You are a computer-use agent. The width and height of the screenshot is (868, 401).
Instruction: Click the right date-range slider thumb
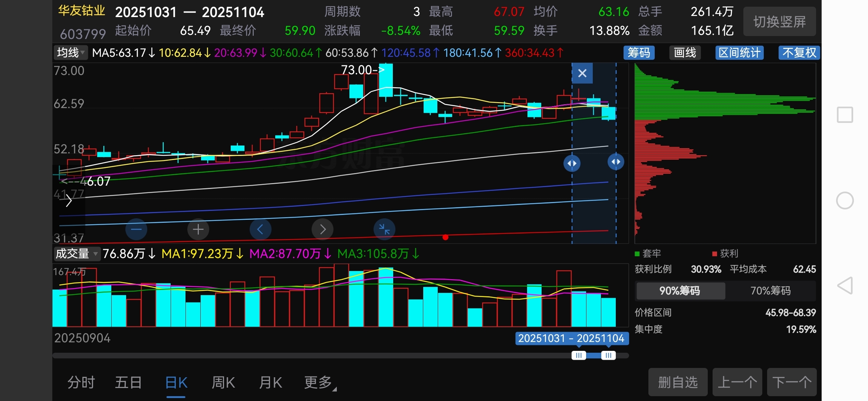(x=608, y=355)
